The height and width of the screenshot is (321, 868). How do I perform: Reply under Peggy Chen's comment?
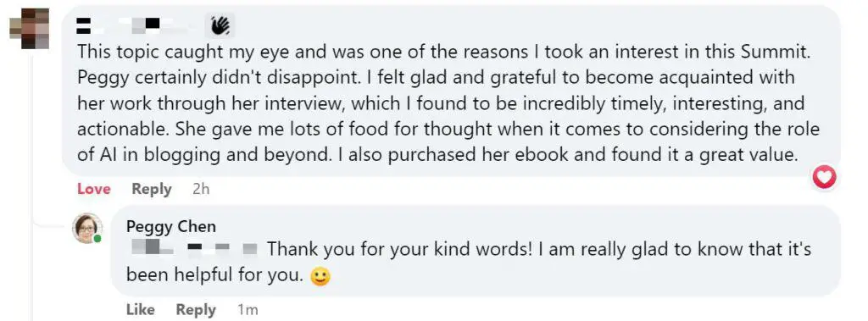click(196, 309)
